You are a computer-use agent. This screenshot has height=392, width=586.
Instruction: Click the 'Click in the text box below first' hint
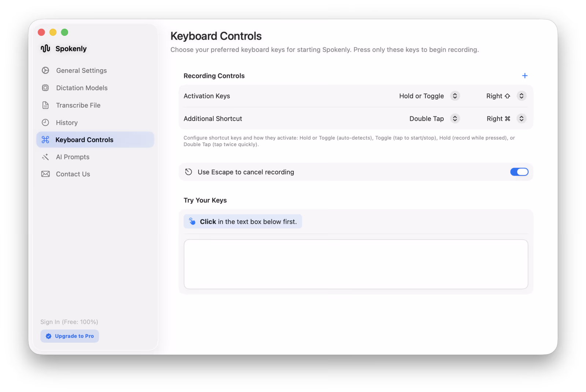[243, 221]
